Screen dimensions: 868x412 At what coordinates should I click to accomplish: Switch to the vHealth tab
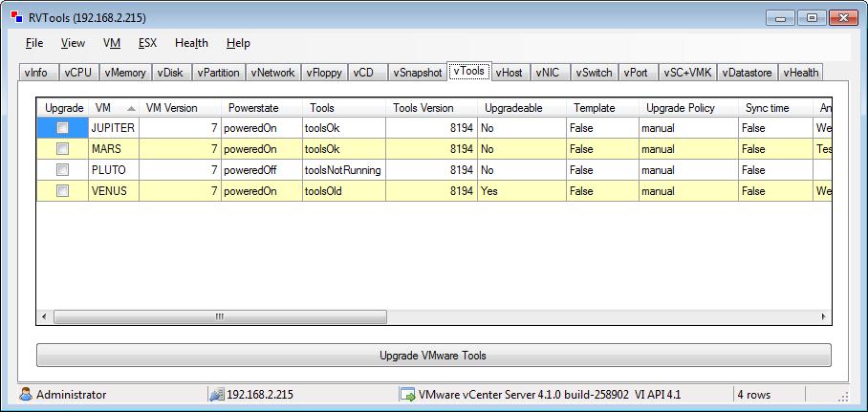point(800,73)
